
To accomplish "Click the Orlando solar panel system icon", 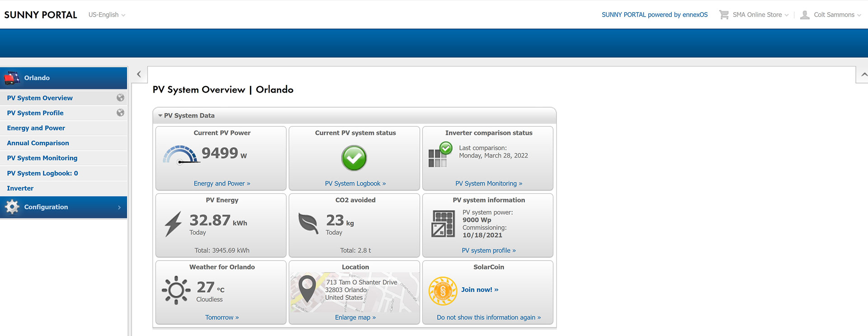I will pos(12,78).
